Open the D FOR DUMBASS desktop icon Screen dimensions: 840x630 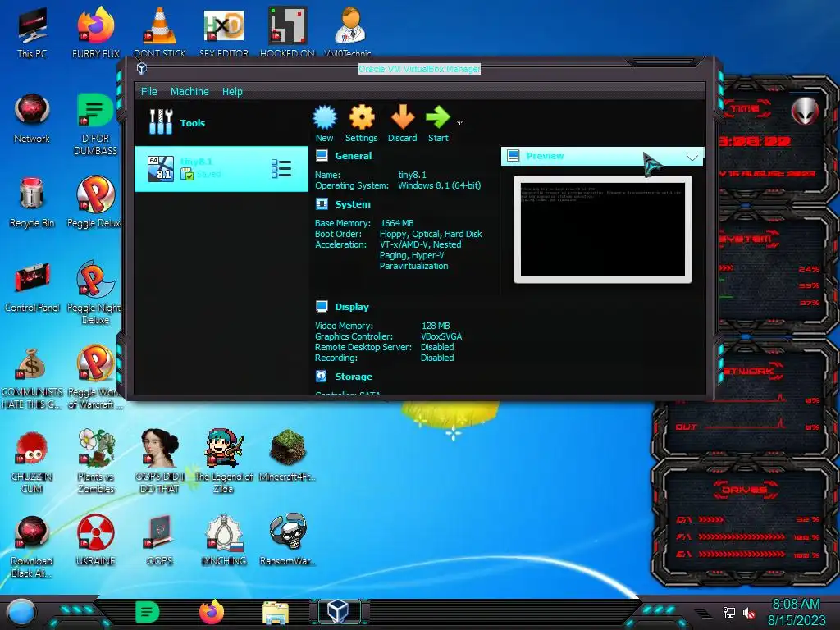(95, 125)
